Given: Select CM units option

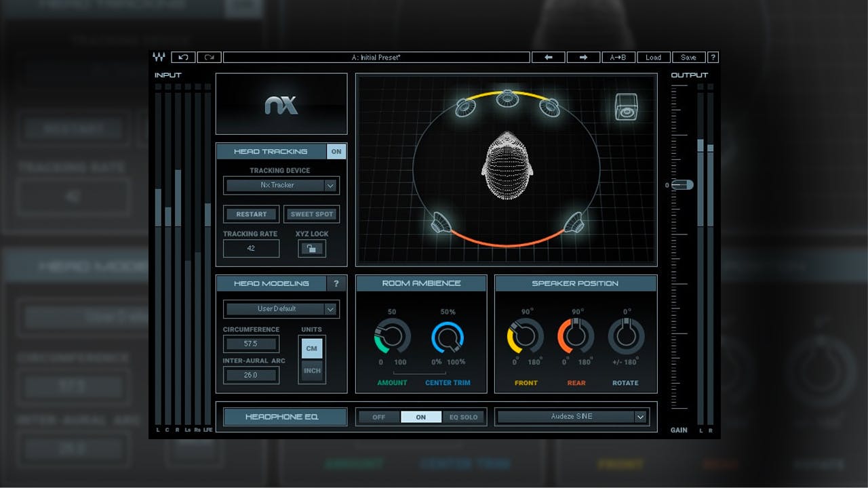Looking at the screenshot, I should click(x=312, y=348).
